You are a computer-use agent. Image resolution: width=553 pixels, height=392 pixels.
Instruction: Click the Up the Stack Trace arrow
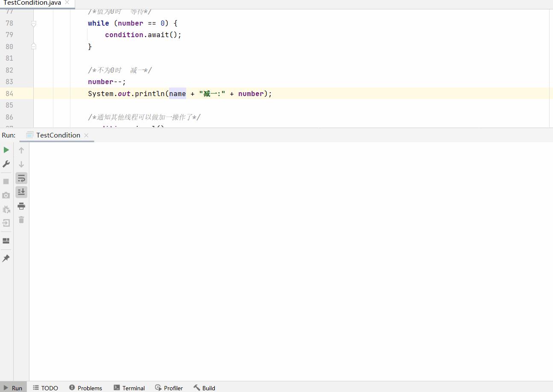21,150
